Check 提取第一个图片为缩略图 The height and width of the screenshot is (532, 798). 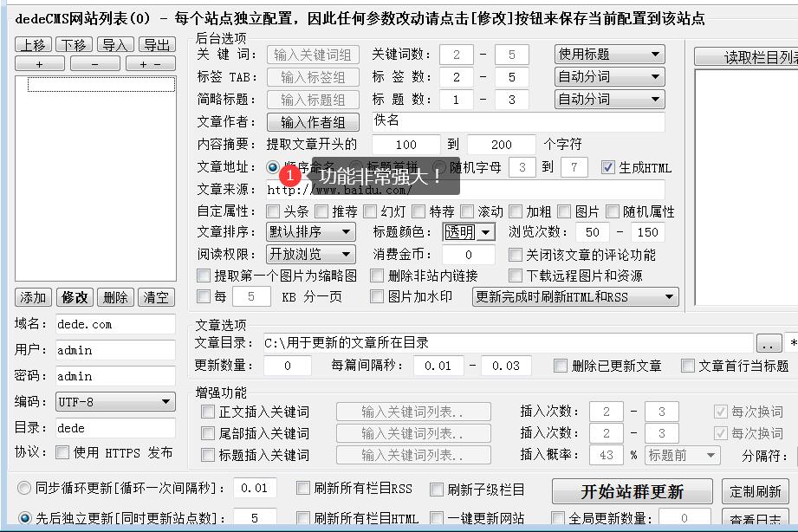(x=204, y=276)
